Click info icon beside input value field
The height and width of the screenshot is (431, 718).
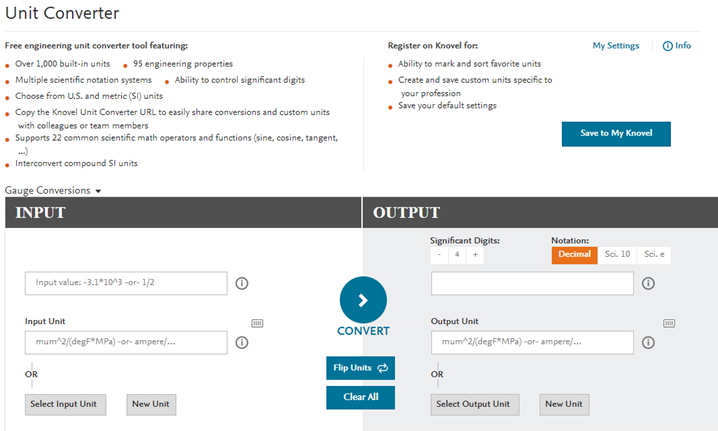tap(242, 283)
